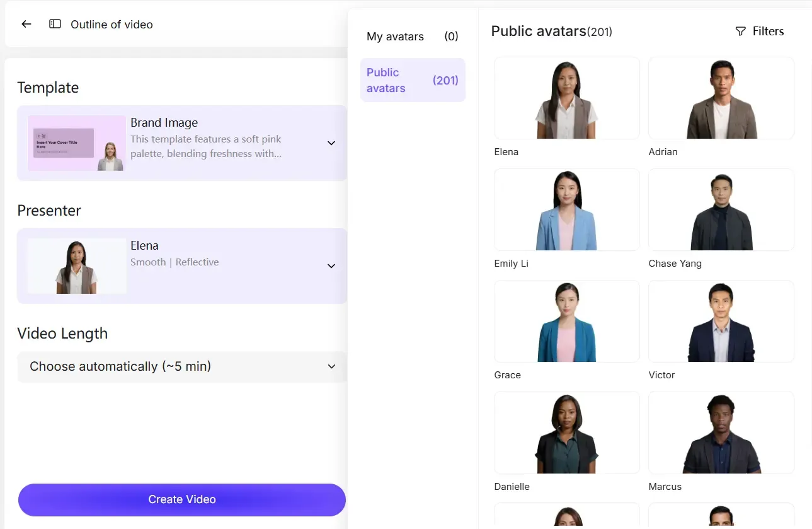Pick the Chase Yang avatar
Viewport: 812px width, 529px height.
pos(721,210)
